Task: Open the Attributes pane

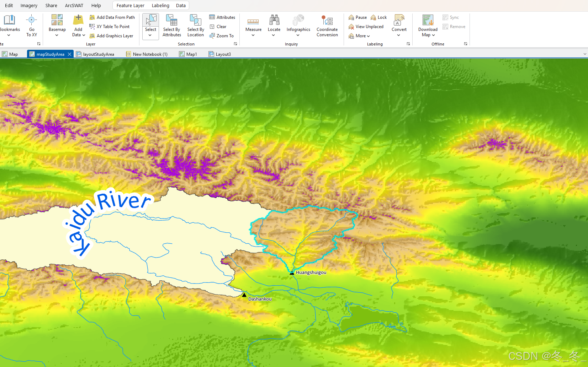Action: point(222,17)
